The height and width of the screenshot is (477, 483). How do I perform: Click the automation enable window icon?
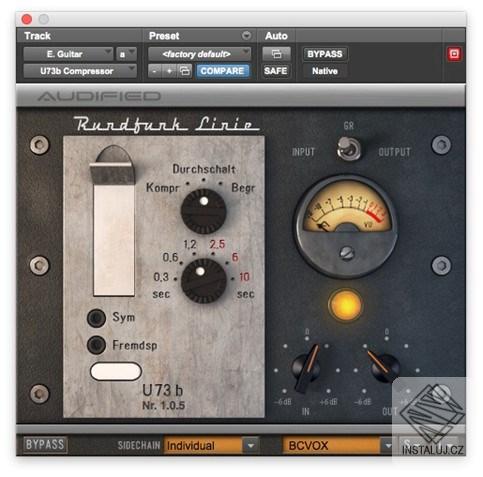point(276,54)
